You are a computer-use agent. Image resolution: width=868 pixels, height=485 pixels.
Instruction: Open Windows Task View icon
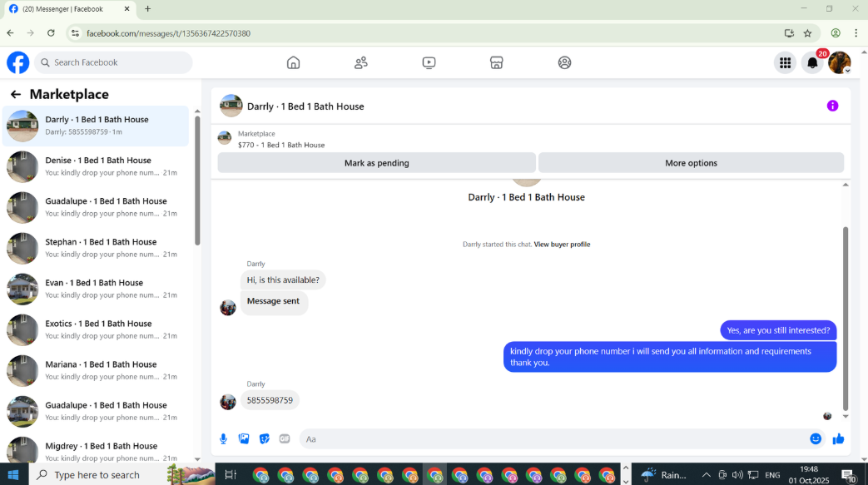point(231,474)
